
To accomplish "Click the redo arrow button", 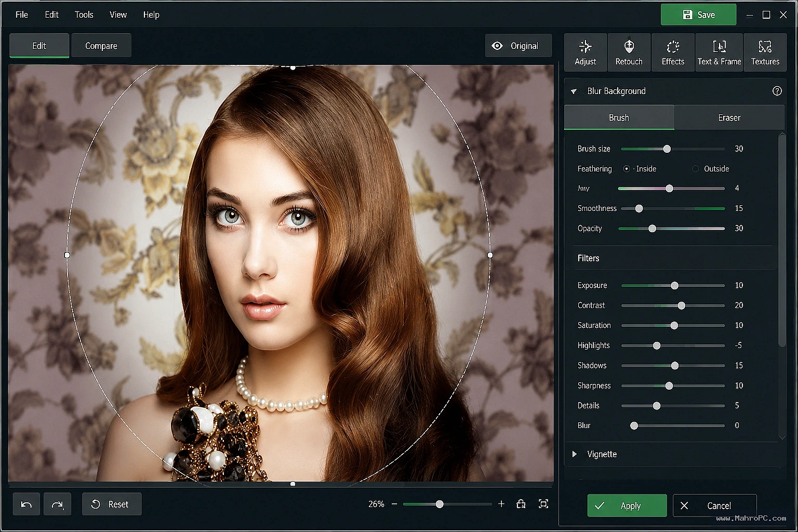I will coord(57,504).
